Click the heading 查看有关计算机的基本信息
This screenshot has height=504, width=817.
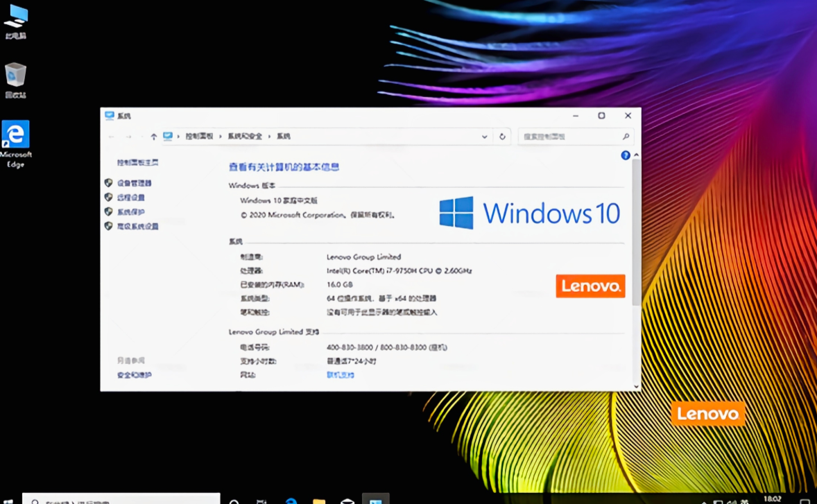coord(284,166)
